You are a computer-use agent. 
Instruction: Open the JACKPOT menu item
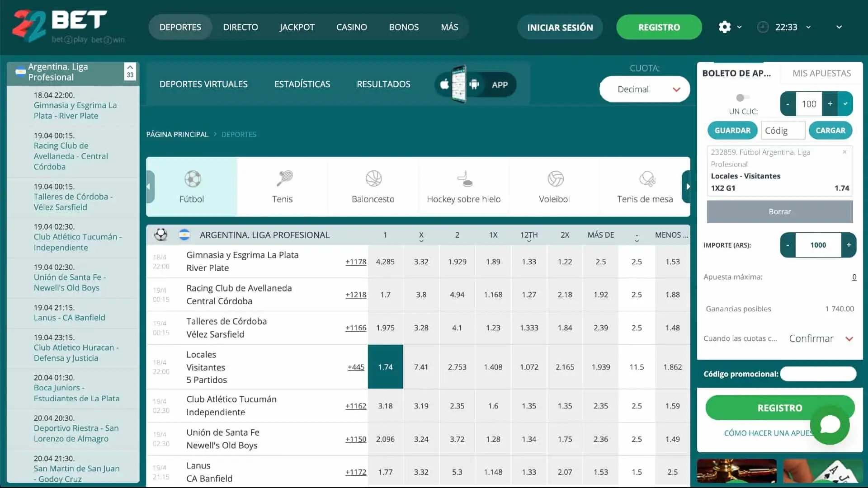[x=297, y=27]
